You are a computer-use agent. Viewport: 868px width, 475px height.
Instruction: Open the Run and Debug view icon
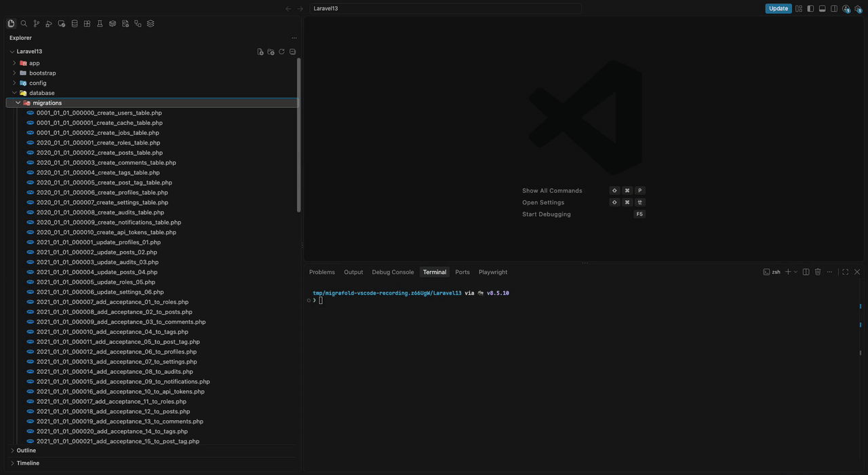[49, 23]
